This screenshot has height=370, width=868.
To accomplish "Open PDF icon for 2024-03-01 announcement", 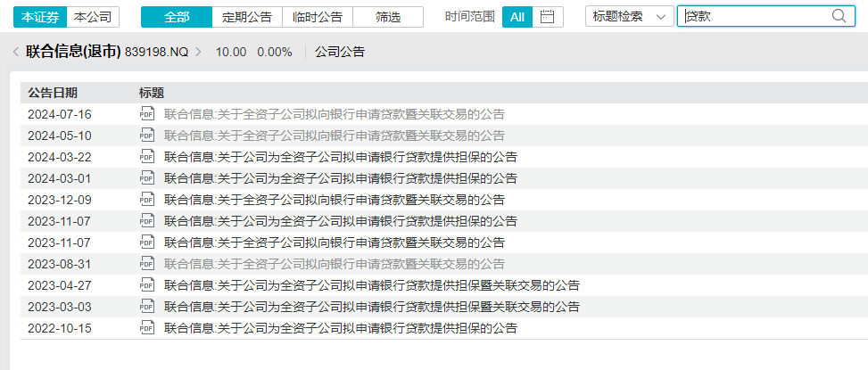I will [146, 178].
